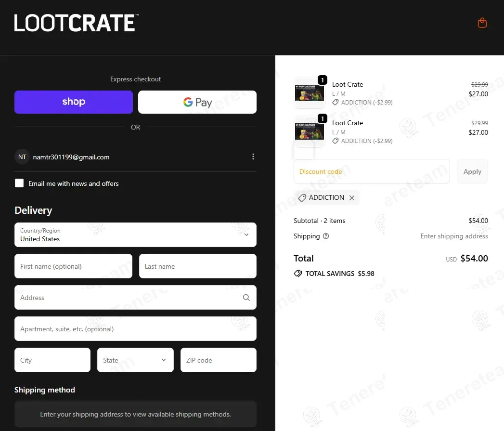Focus the Last name field
Image resolution: width=504 pixels, height=431 pixels.
click(x=198, y=266)
